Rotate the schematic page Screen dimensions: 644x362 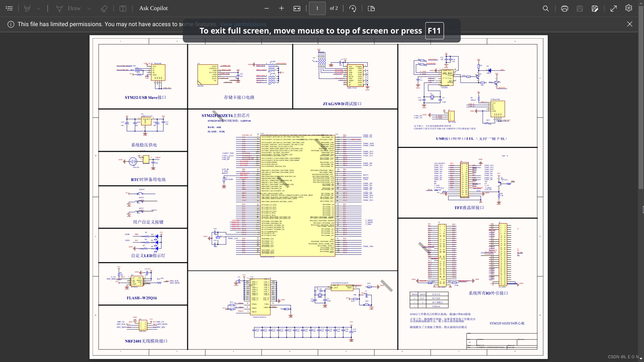353,8
